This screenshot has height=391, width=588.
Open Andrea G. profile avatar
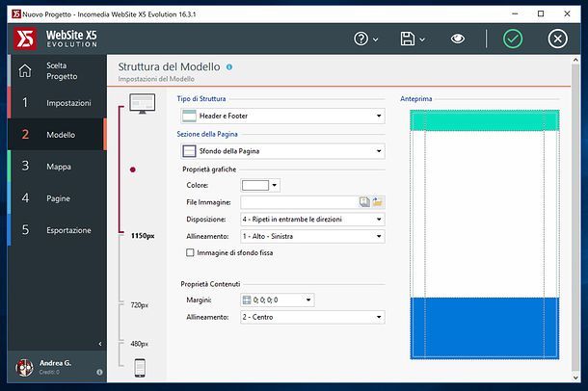(24, 368)
